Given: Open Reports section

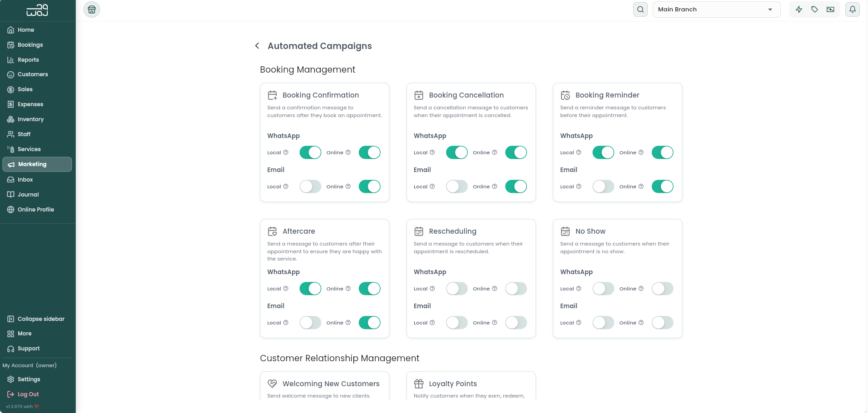Looking at the screenshot, I should 37,60.
